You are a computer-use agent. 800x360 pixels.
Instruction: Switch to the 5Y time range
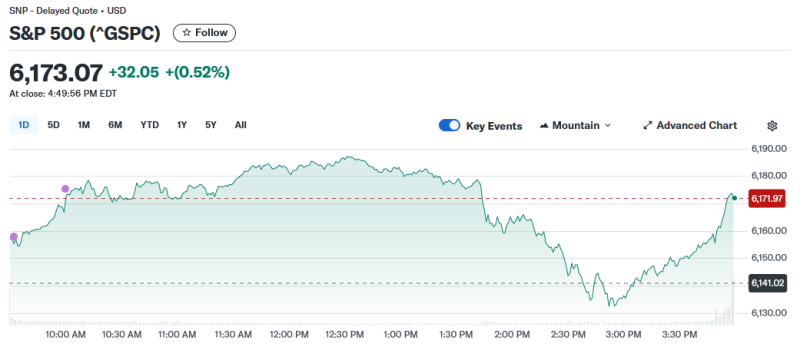click(211, 125)
